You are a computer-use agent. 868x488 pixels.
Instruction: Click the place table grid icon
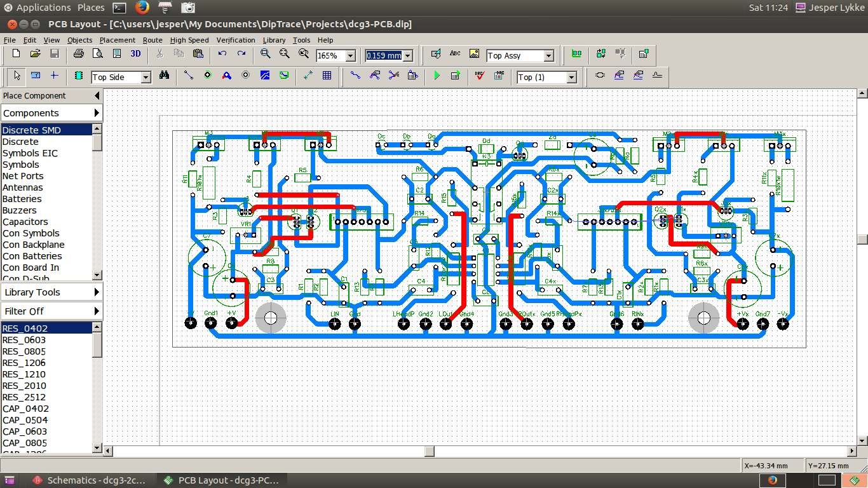(327, 76)
